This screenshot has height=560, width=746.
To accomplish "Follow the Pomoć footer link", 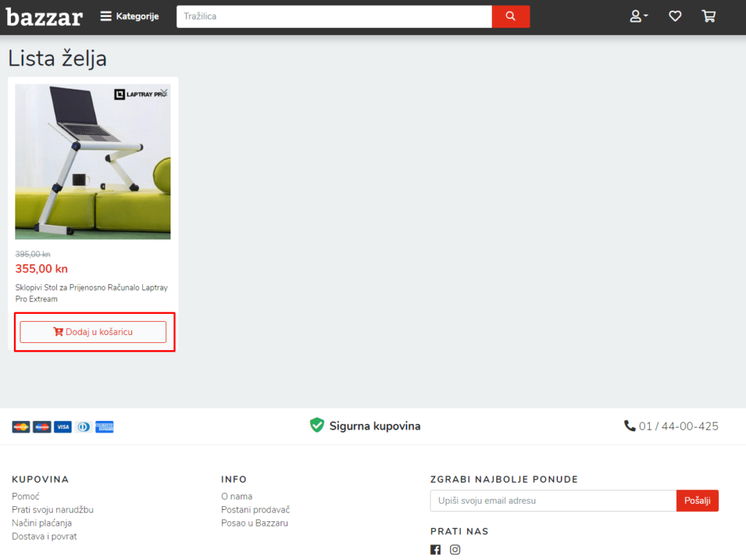I will click(x=25, y=497).
